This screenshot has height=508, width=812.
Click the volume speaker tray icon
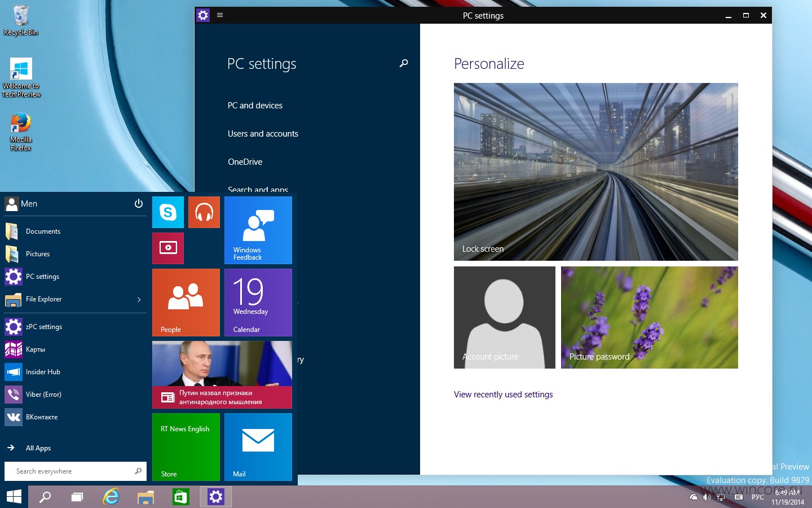click(x=707, y=497)
